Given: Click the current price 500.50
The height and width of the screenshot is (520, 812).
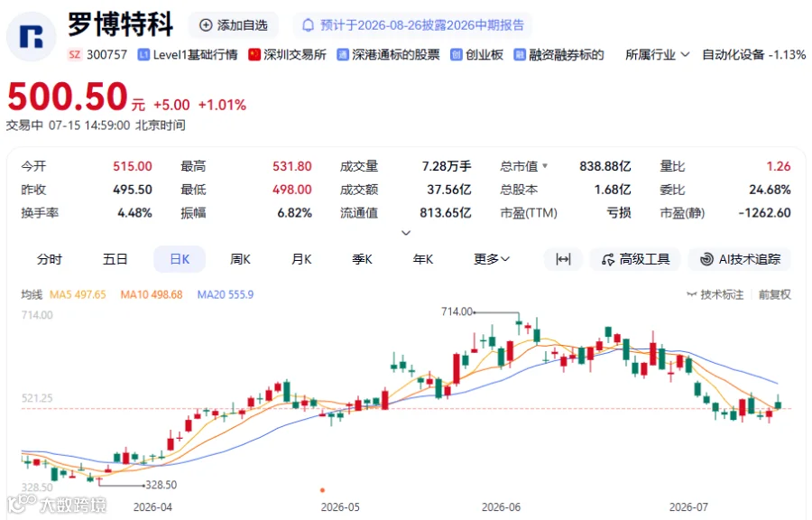Looking at the screenshot, I should coord(68,97).
